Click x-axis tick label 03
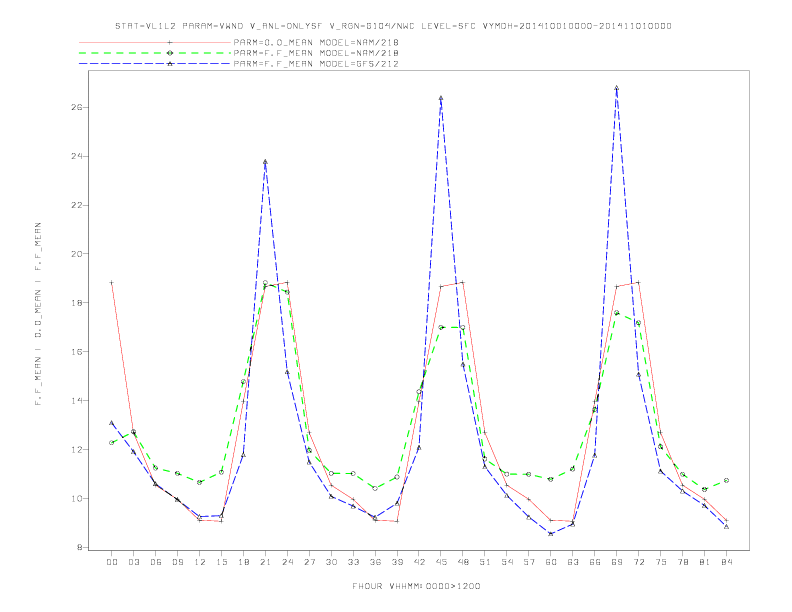This screenshot has width=792, height=612. (133, 562)
